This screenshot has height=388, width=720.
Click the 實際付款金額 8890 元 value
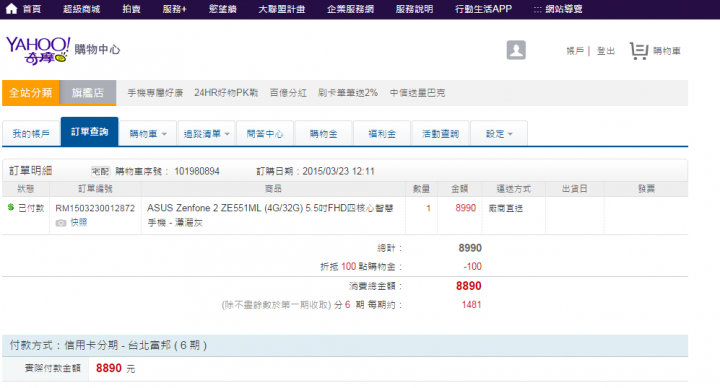coord(115,368)
